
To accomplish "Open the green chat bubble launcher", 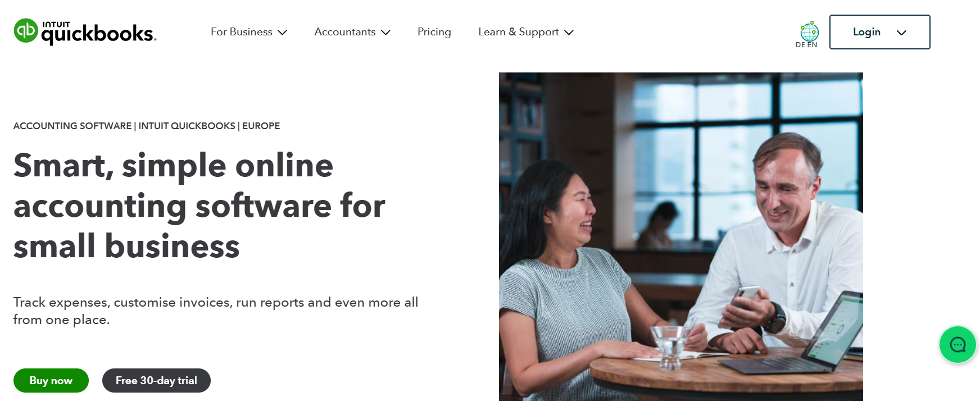I will click(x=958, y=344).
